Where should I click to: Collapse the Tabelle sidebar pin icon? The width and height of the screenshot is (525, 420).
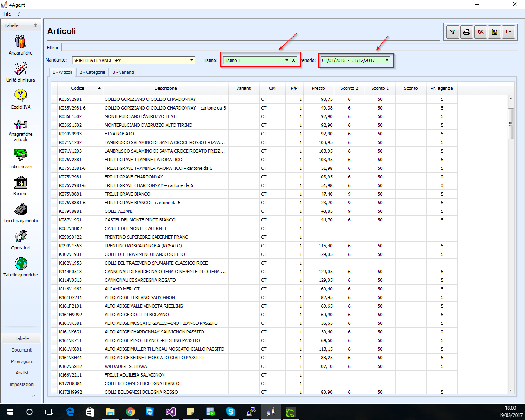[x=36, y=25]
